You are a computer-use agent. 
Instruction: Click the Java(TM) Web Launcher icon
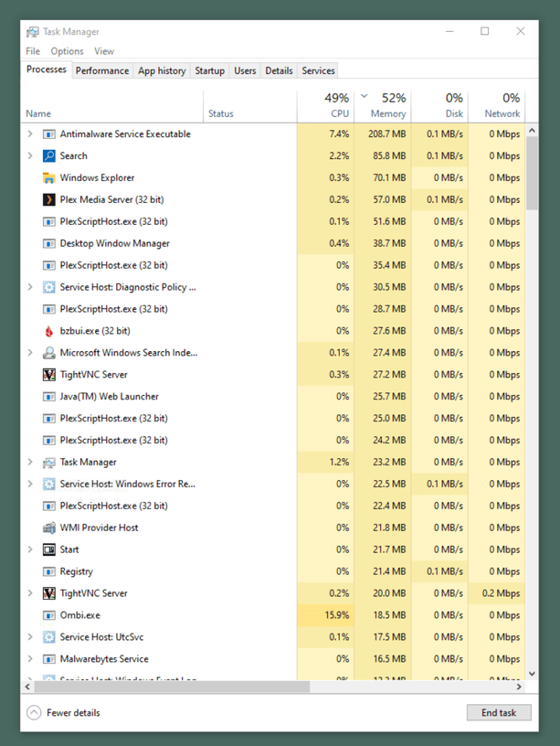coord(49,397)
